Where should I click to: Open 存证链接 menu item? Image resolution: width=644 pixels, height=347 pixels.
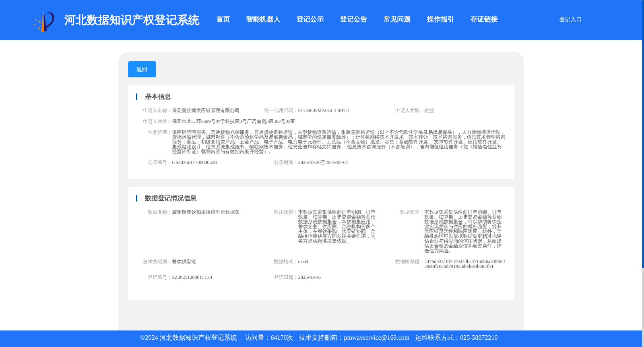click(484, 19)
